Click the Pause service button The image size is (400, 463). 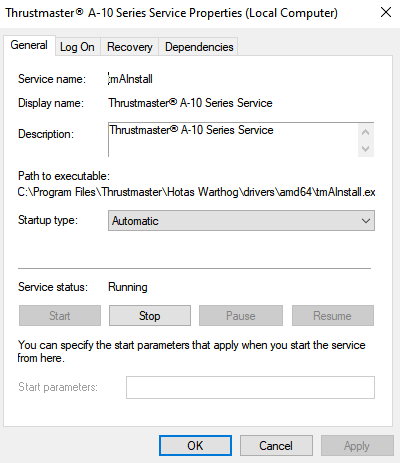(x=241, y=316)
